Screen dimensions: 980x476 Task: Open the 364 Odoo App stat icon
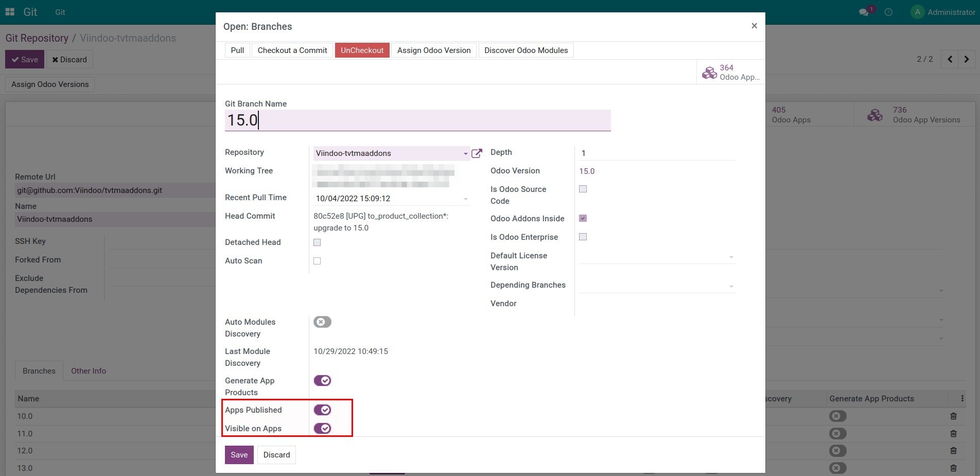click(710, 73)
